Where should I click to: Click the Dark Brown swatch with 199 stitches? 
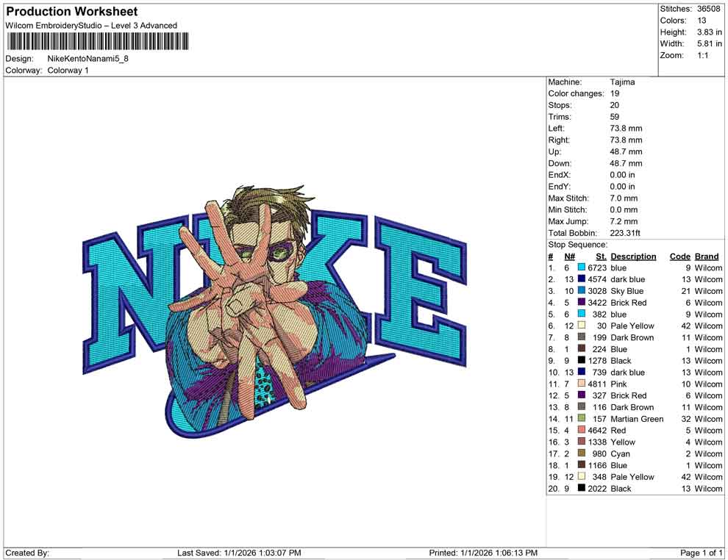(581, 337)
